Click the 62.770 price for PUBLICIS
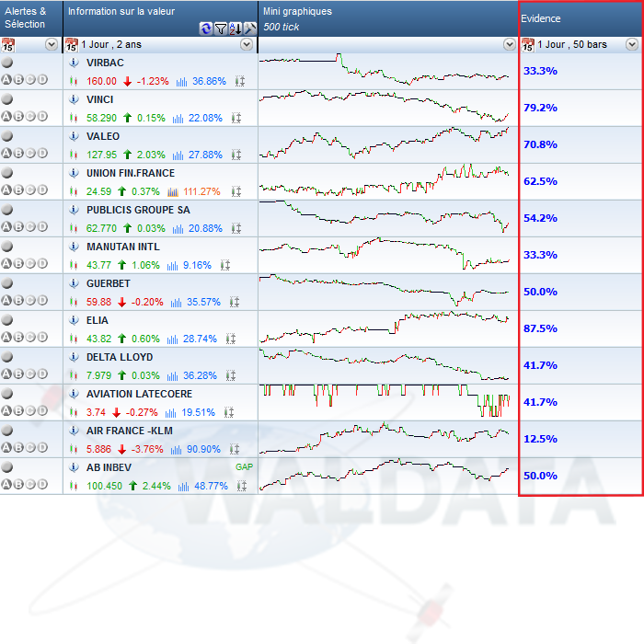 [101, 228]
